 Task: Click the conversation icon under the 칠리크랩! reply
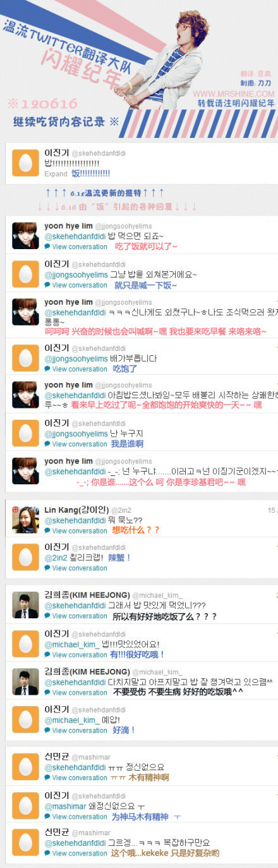[x=47, y=568]
